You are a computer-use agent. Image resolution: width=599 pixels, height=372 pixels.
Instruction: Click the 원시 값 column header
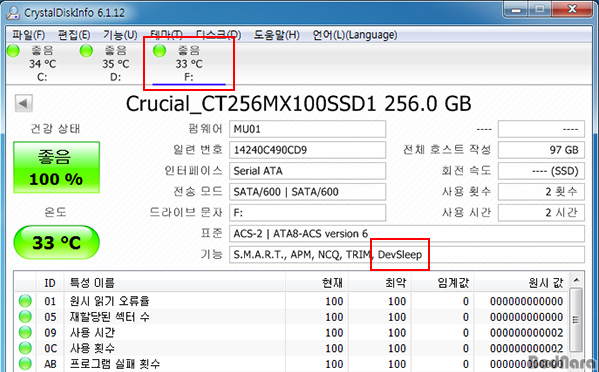521,283
